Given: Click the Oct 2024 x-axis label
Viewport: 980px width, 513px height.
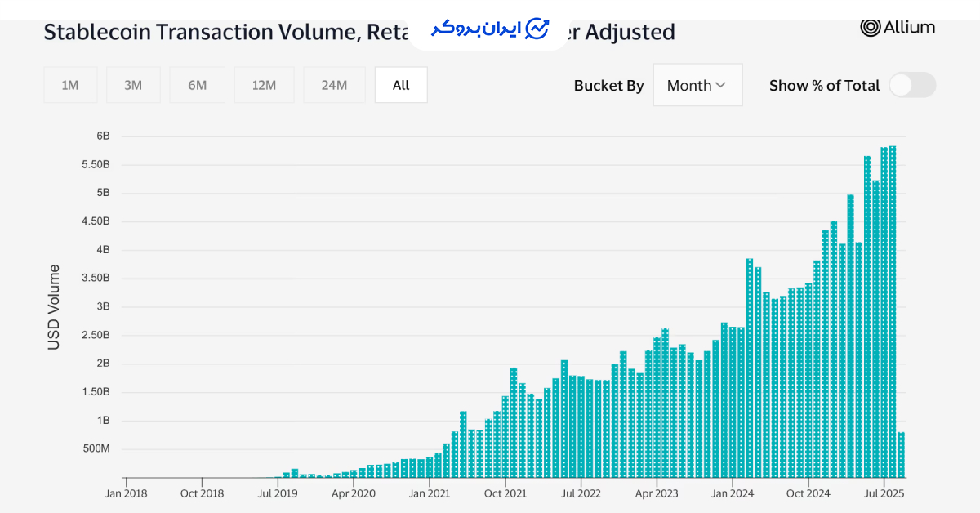Looking at the screenshot, I should pos(808,493).
